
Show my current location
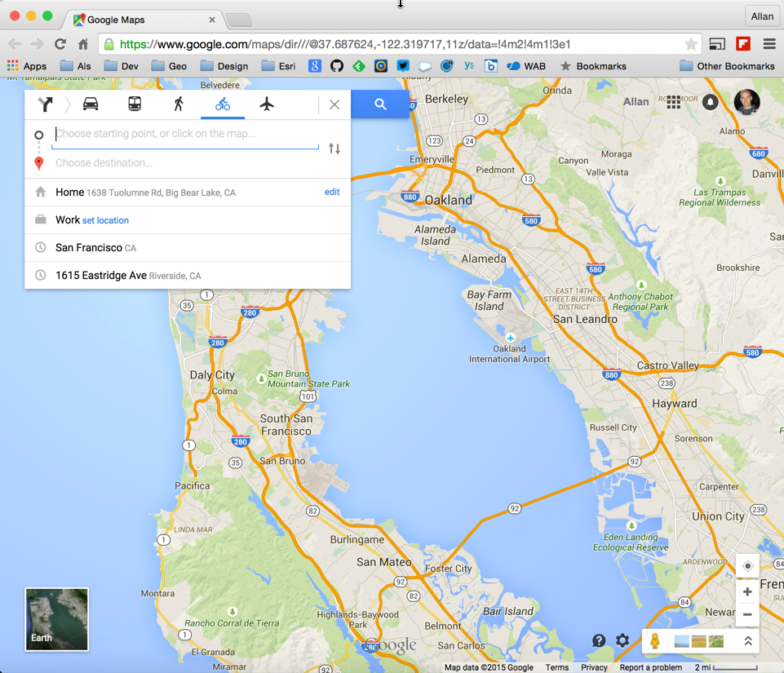[x=747, y=566]
